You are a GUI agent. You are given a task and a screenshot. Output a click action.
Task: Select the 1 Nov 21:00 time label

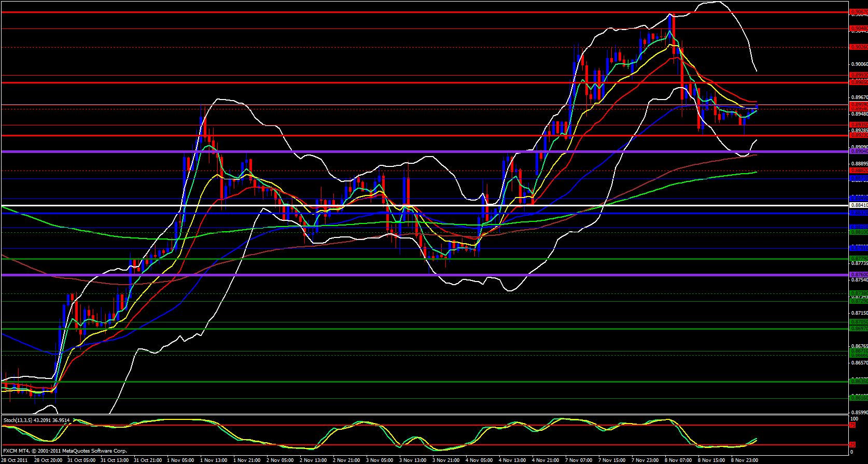(247, 460)
